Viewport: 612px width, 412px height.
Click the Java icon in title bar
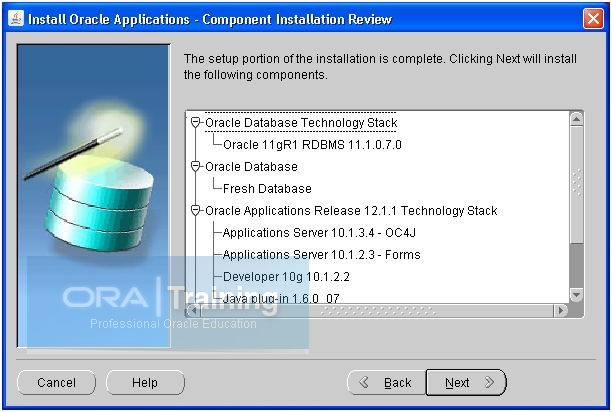(x=16, y=18)
